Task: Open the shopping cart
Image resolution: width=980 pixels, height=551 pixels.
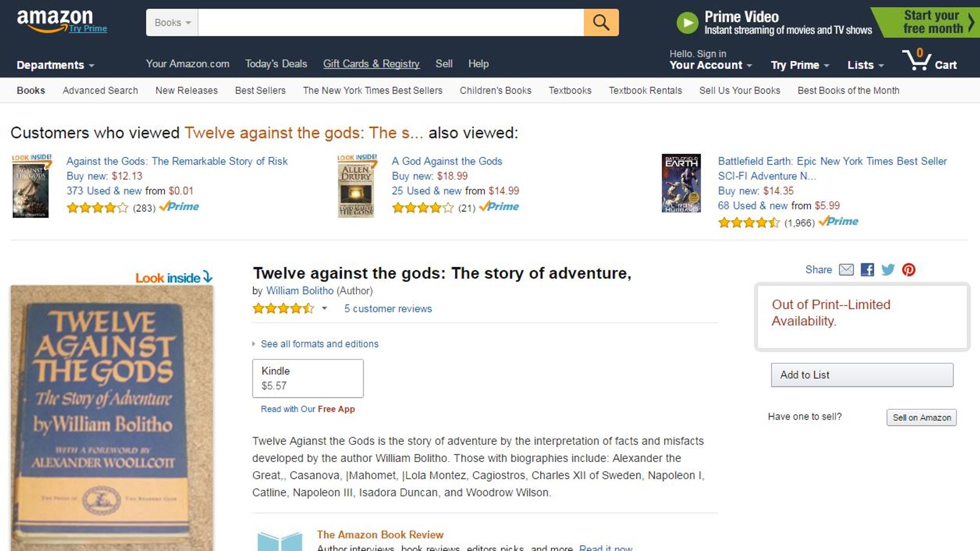Action: pos(929,62)
